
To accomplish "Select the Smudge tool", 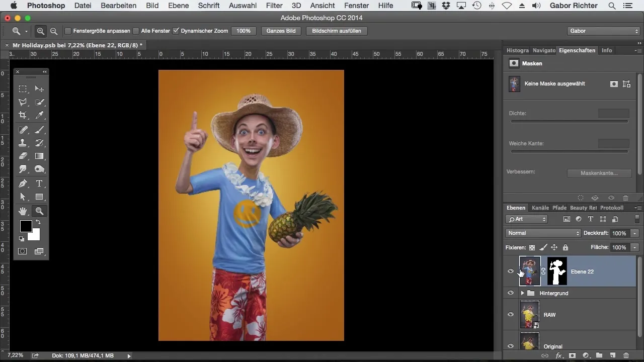I will tap(23, 169).
